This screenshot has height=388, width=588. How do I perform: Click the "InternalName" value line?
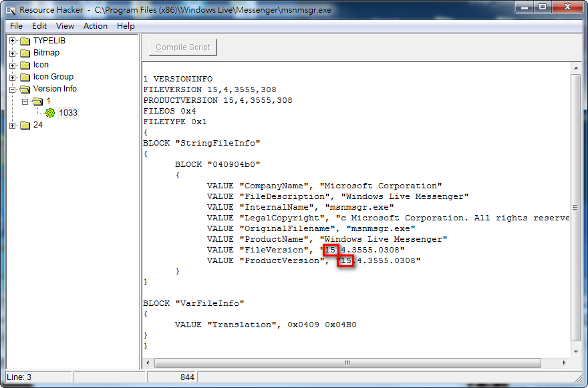(301, 207)
